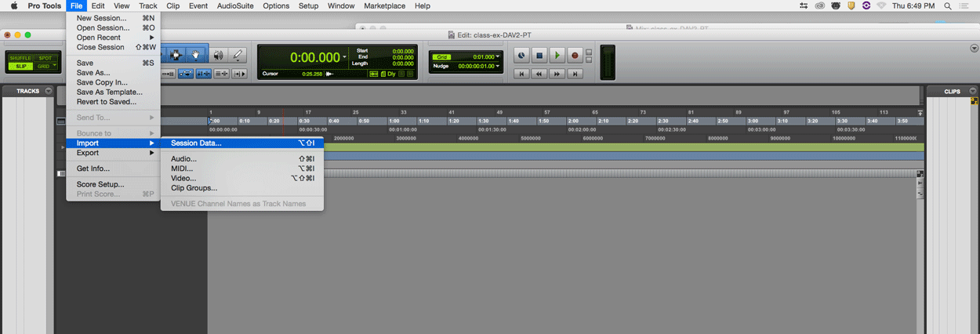Click the Fast Forward transport button
980x334 pixels.
[557, 74]
